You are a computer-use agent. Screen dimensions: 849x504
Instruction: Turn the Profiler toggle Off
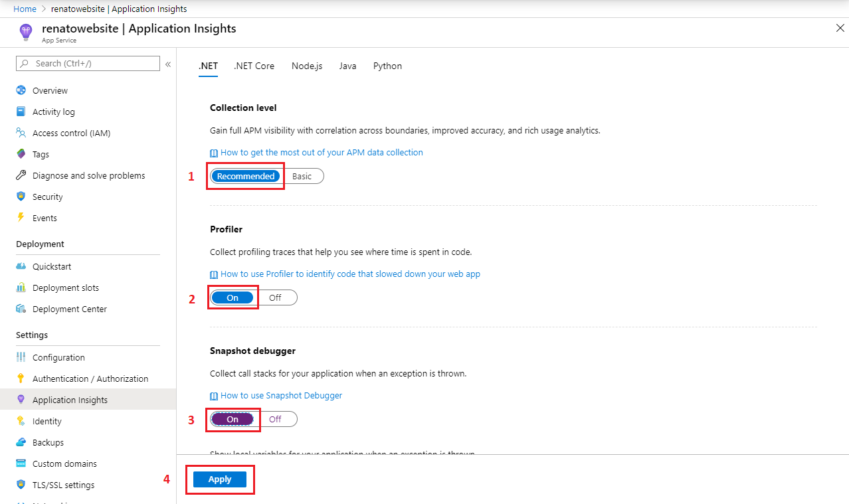(275, 297)
